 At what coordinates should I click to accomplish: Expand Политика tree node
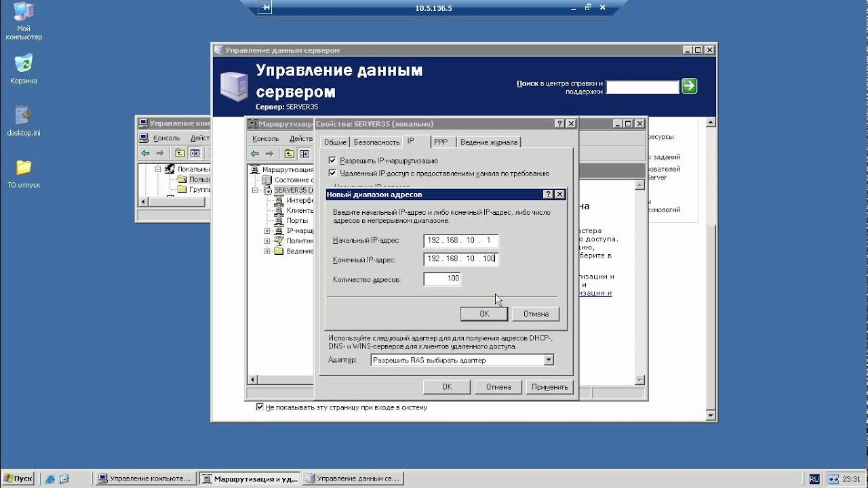tap(267, 241)
